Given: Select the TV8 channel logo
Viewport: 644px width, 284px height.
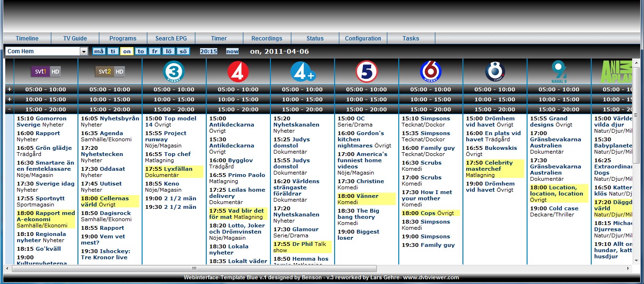Looking at the screenshot, I should pyautogui.click(x=495, y=72).
